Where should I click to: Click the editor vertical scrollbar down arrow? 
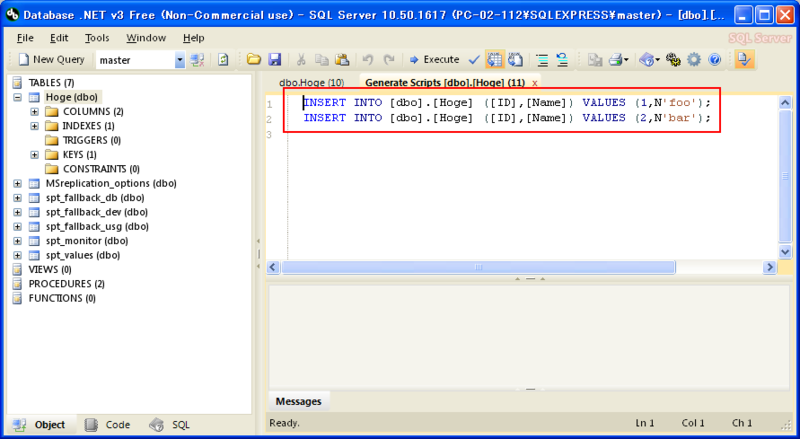click(785, 251)
